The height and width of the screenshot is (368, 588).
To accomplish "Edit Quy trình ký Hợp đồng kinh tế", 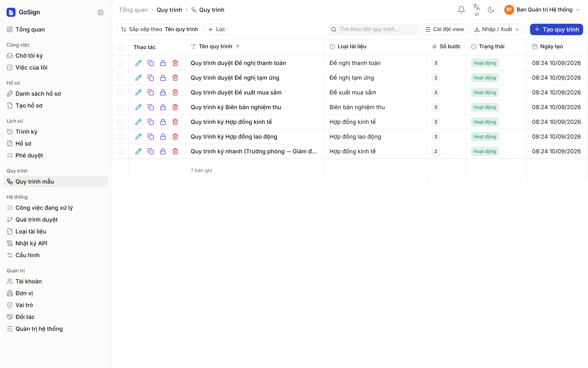I will point(138,122).
